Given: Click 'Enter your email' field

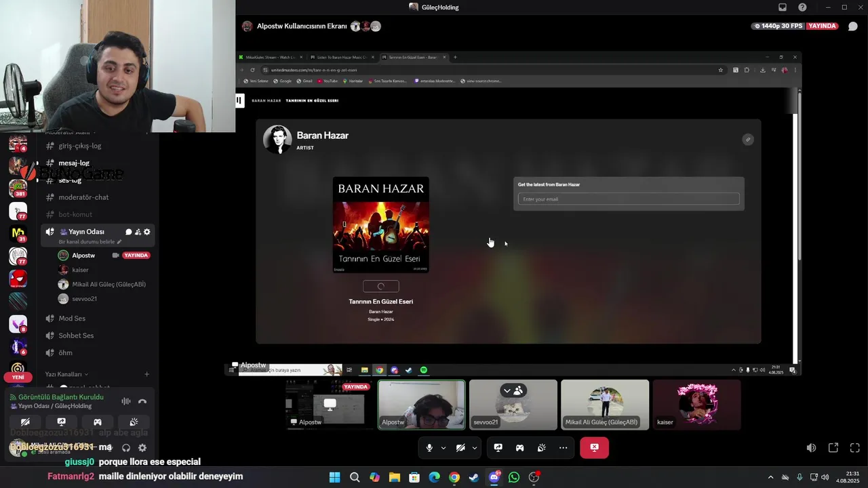Looking at the screenshot, I should (x=629, y=199).
